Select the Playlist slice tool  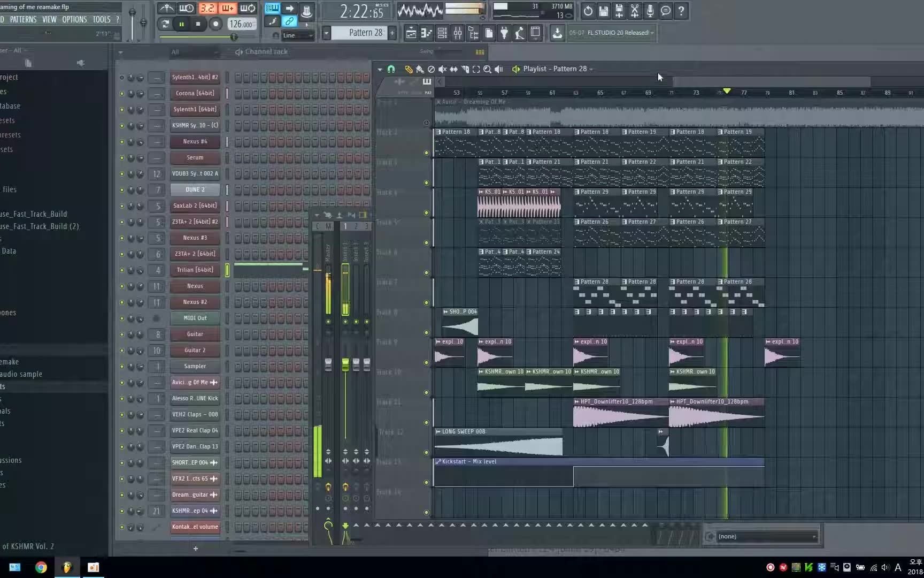point(465,69)
